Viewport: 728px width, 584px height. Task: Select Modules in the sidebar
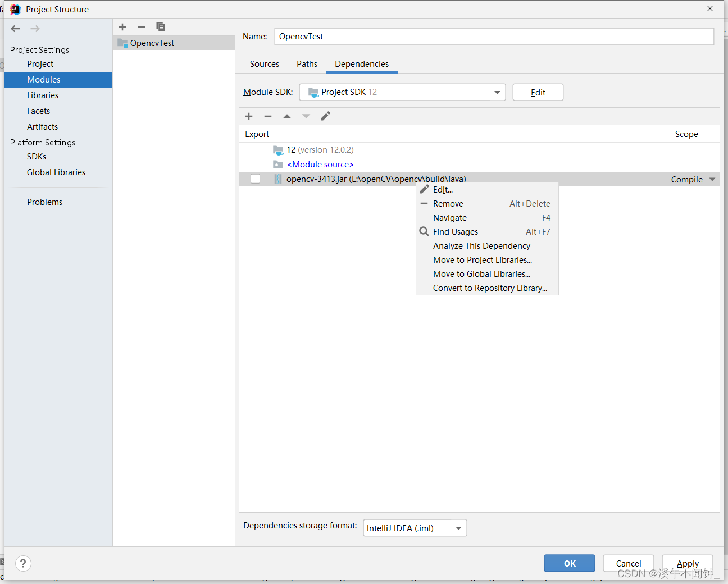click(58, 80)
